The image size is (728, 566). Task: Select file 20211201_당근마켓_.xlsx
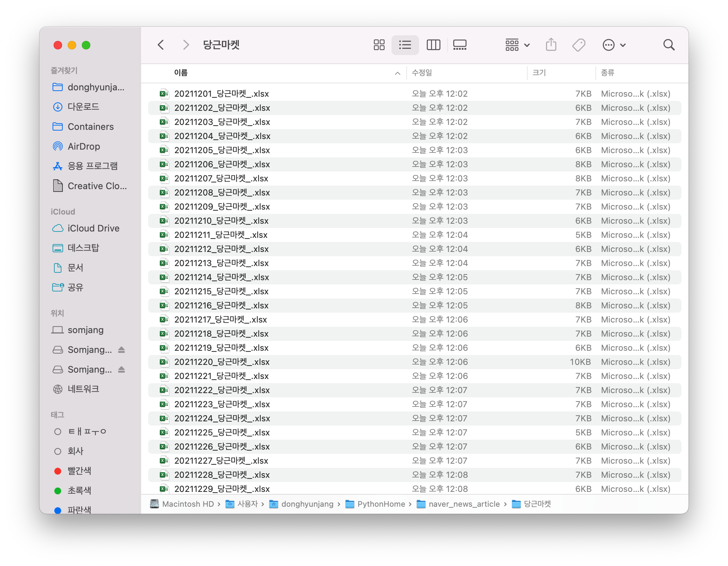(x=415, y=94)
